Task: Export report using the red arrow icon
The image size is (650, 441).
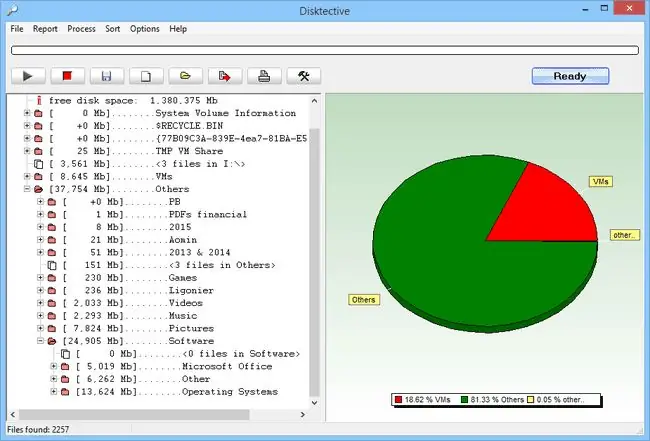Action: point(225,76)
